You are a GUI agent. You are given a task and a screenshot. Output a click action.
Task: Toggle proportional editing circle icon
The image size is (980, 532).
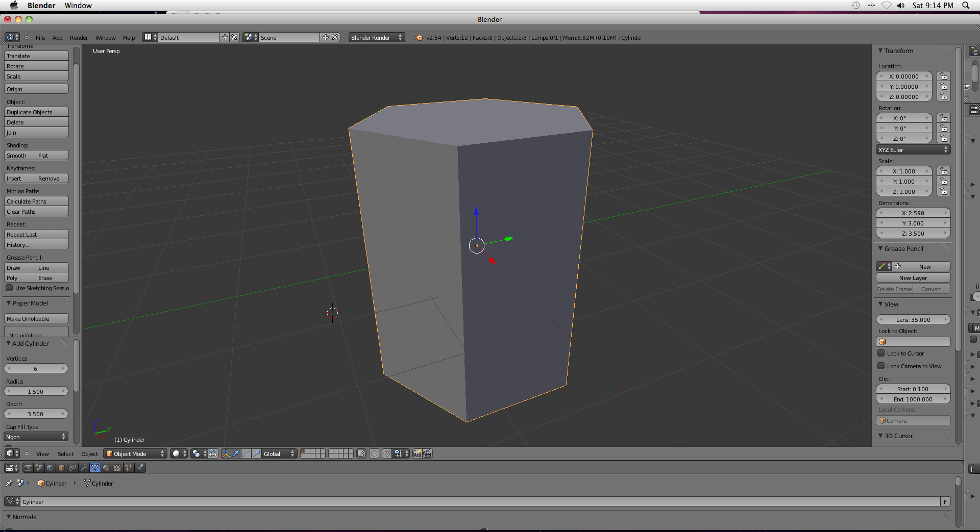pos(374,453)
